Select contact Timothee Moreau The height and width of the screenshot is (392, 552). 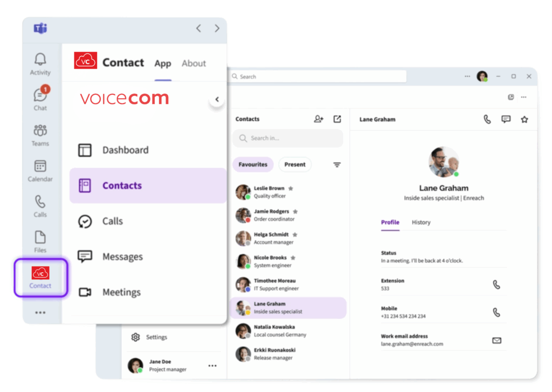pyautogui.click(x=288, y=285)
